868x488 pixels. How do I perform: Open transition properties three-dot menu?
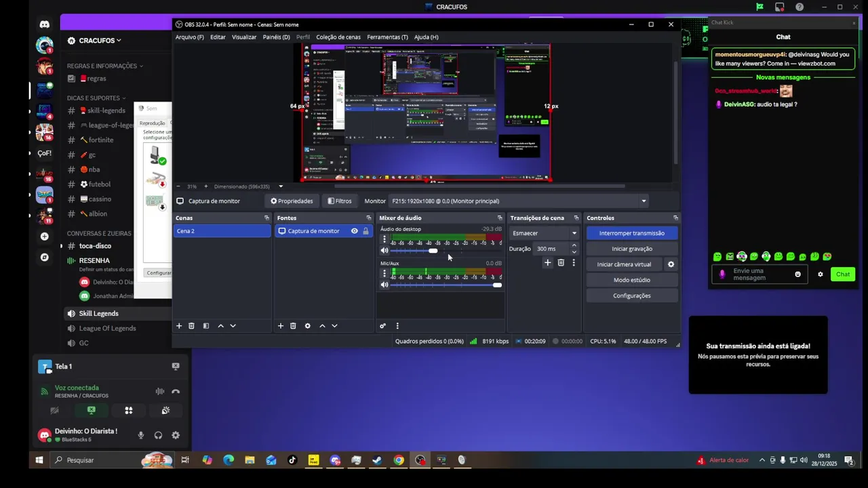pyautogui.click(x=574, y=263)
